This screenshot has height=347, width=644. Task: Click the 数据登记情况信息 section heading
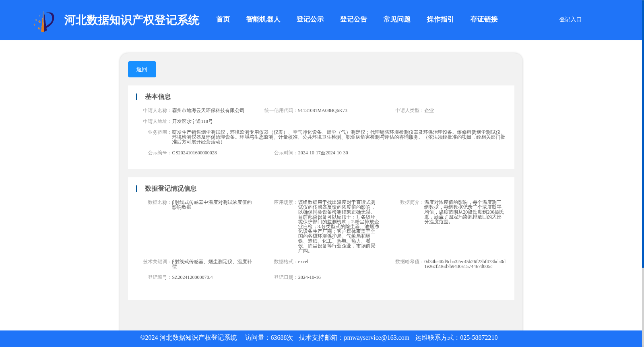tap(171, 189)
